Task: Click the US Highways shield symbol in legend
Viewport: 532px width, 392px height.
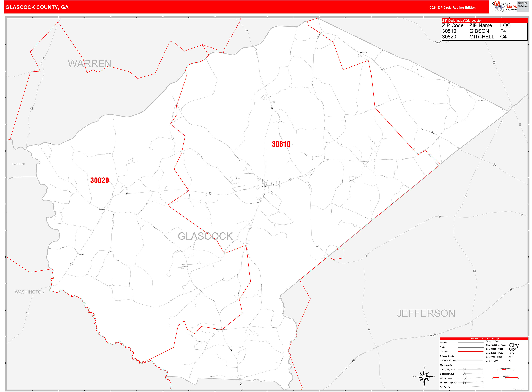Action: tap(465, 378)
